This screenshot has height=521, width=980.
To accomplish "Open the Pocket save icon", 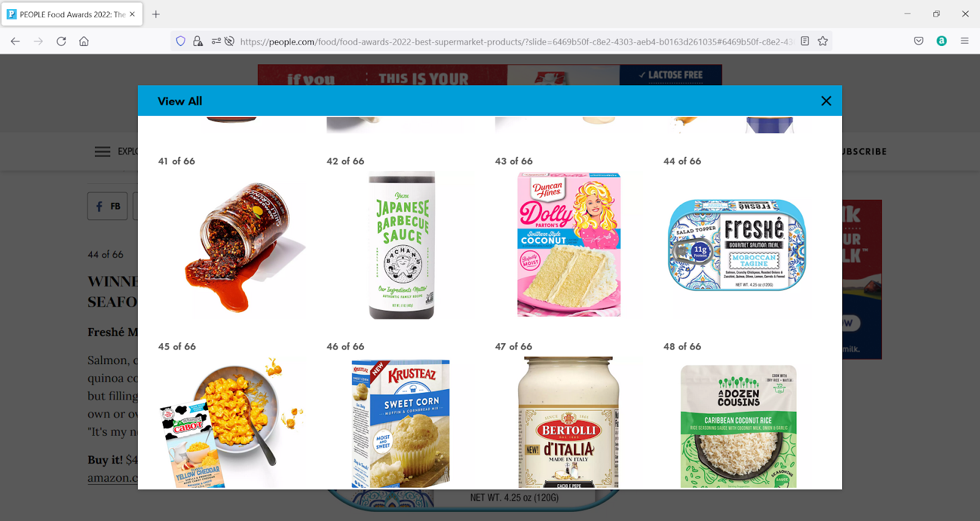I will [x=918, y=41].
